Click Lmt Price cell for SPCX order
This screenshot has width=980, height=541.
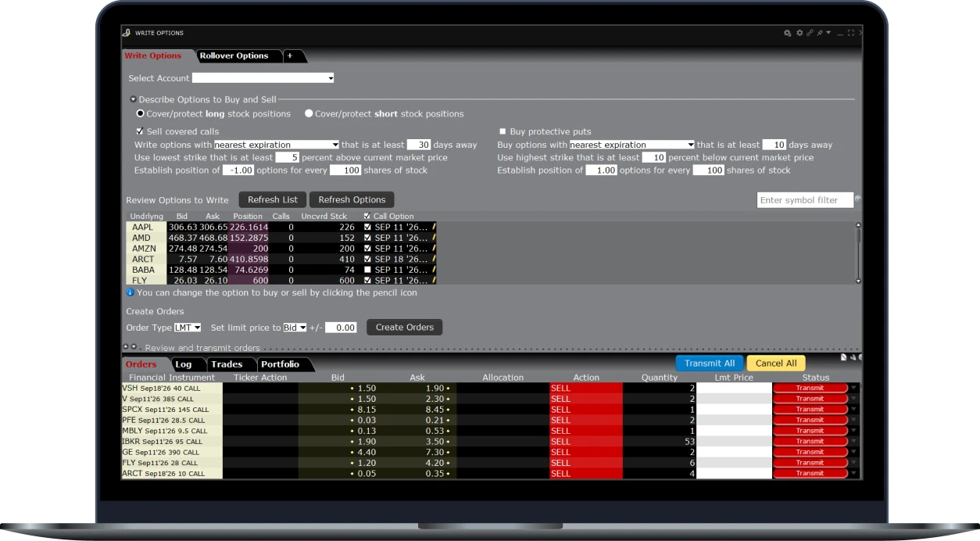point(734,409)
